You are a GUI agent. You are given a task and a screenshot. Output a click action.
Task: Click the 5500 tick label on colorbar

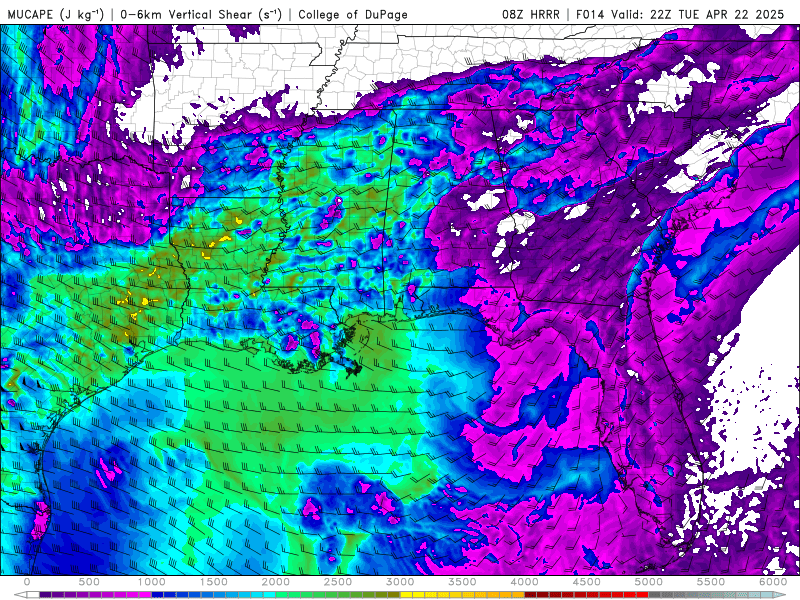pos(711,582)
